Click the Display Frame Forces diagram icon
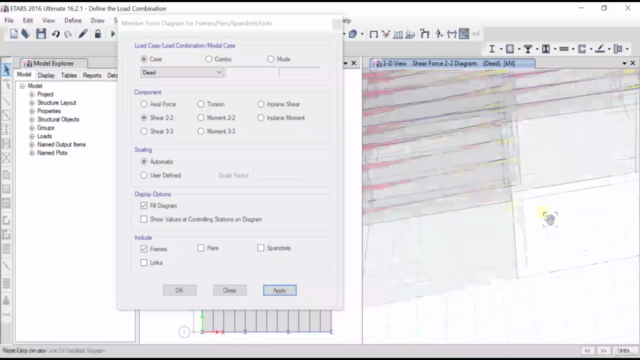This screenshot has width=640, height=360. click(x=451, y=34)
